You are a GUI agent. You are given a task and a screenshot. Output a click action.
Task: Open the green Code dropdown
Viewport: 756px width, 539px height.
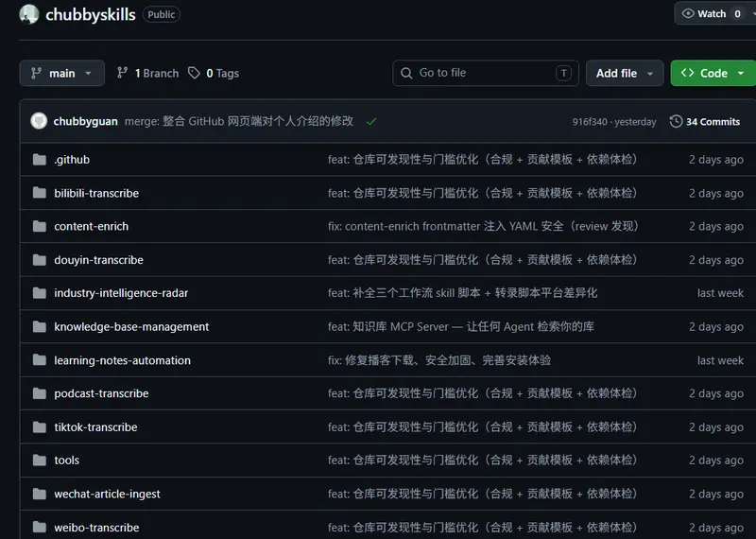pos(713,73)
